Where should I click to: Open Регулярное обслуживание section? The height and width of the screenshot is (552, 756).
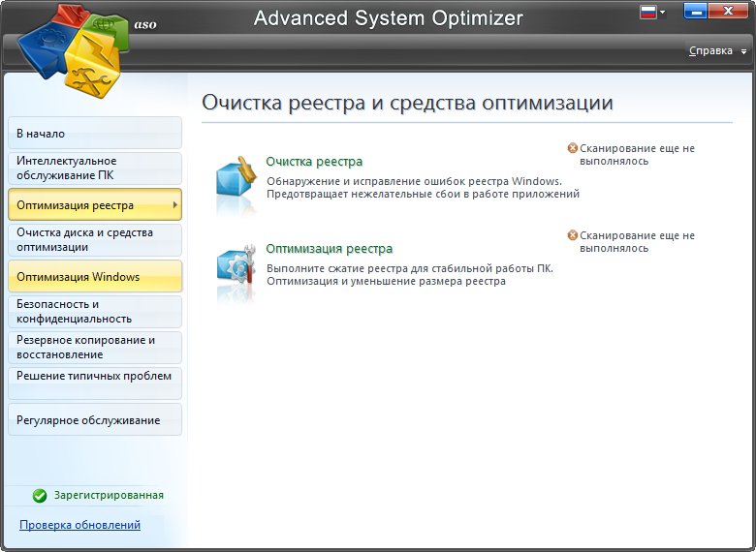(95, 419)
